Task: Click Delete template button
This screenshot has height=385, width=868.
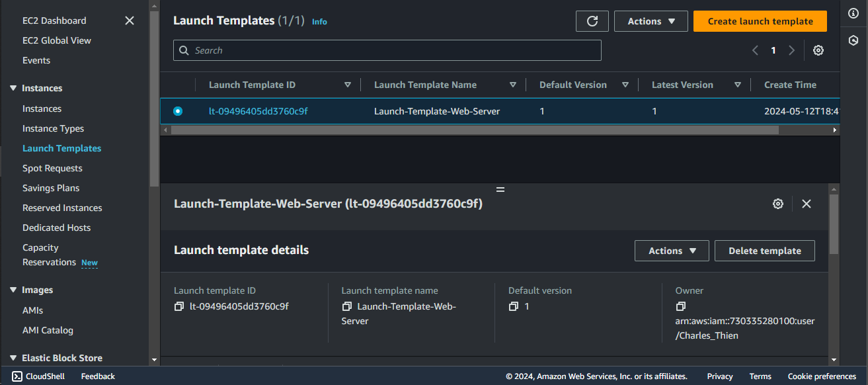Action: point(765,251)
